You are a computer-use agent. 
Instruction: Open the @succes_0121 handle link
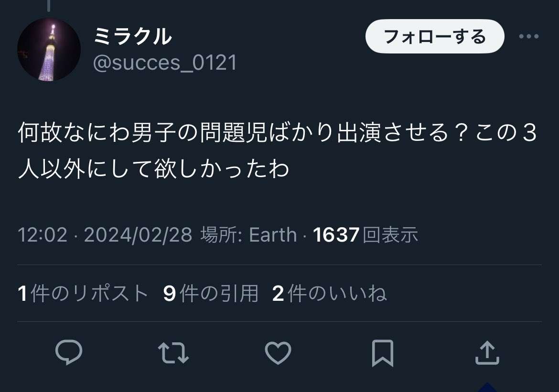point(164,63)
